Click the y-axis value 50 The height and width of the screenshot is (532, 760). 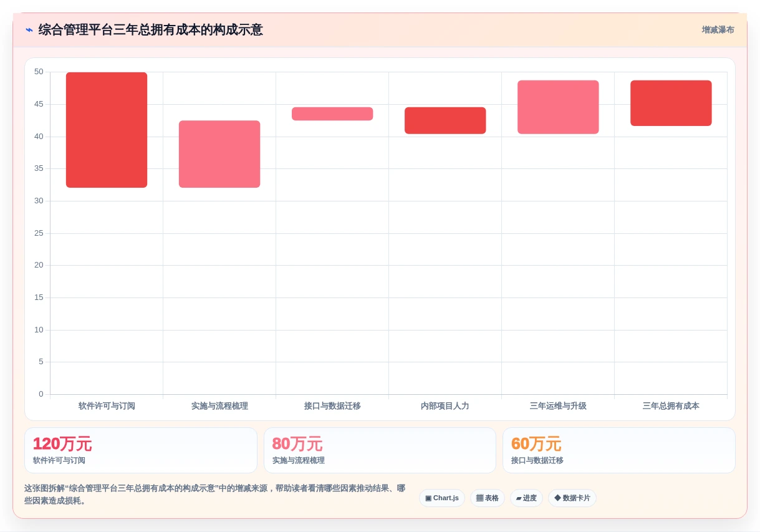coord(39,72)
